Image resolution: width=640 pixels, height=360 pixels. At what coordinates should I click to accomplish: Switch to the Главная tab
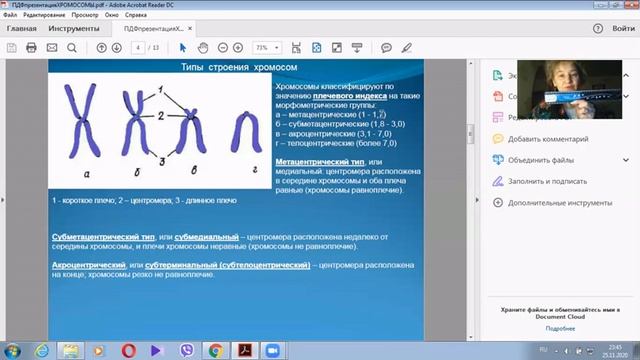tap(22, 29)
